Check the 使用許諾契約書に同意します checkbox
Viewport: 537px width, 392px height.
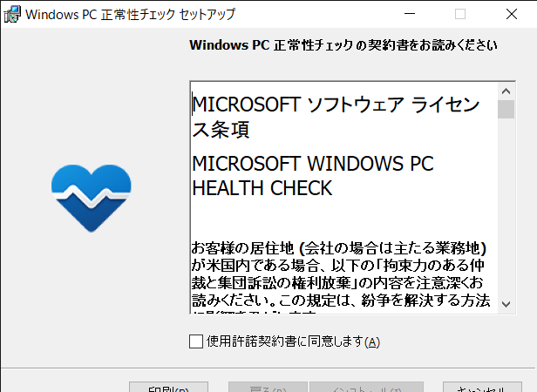coord(196,341)
